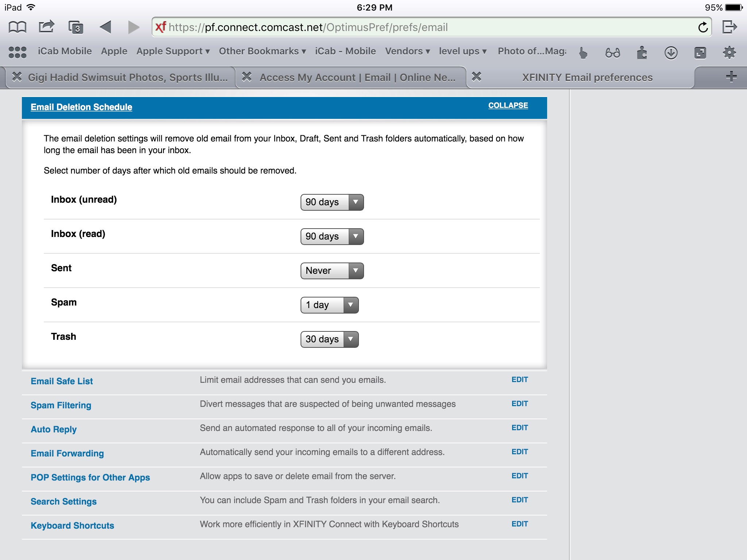Edit the Spam Filtering setting

tap(519, 404)
